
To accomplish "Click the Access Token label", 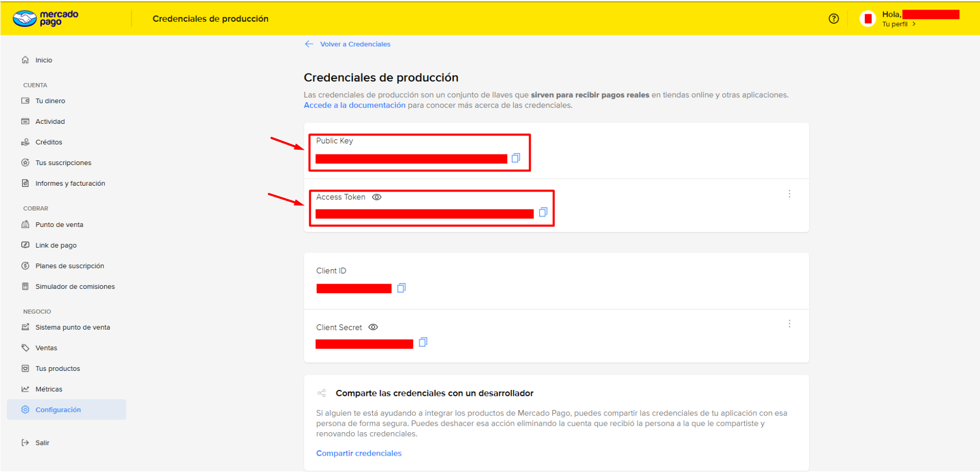I will coord(341,197).
